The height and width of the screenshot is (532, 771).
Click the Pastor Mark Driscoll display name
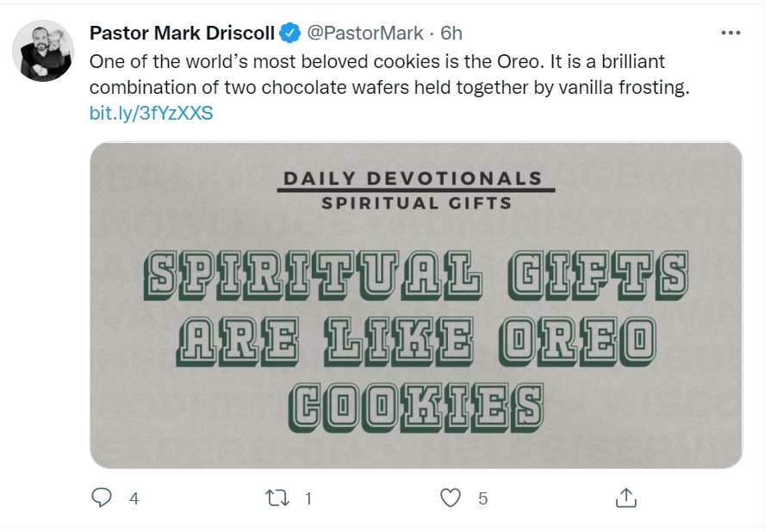[182, 34]
